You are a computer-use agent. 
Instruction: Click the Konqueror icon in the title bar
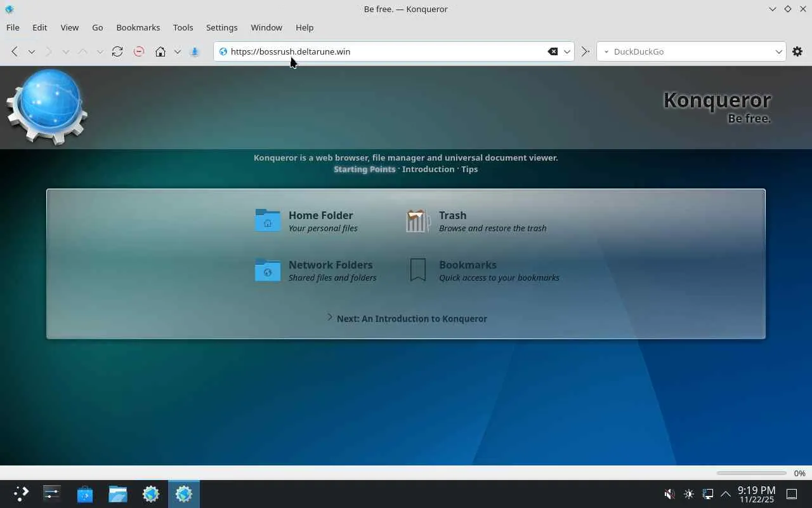(x=9, y=9)
